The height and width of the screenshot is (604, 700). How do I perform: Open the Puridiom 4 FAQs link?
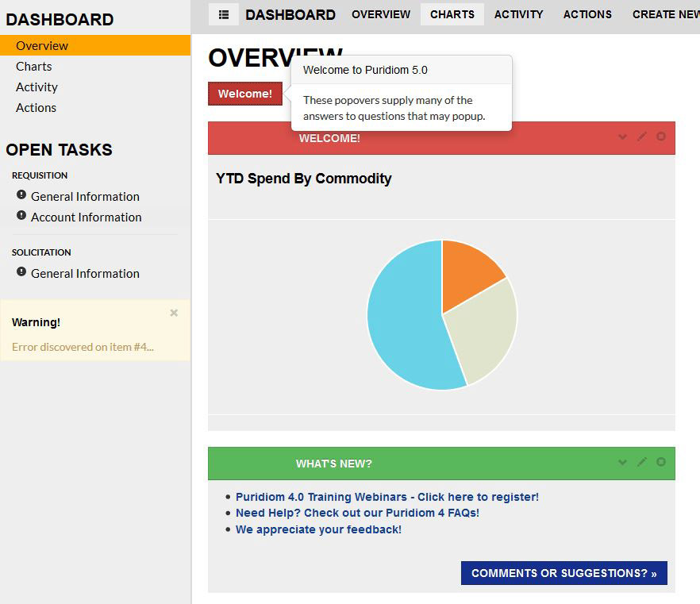coord(357,513)
